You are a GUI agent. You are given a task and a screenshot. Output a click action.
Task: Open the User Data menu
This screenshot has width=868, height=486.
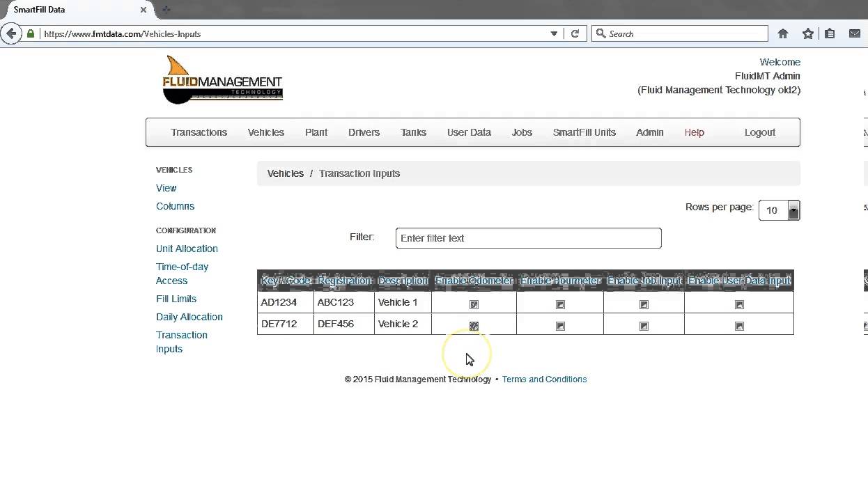(469, 132)
